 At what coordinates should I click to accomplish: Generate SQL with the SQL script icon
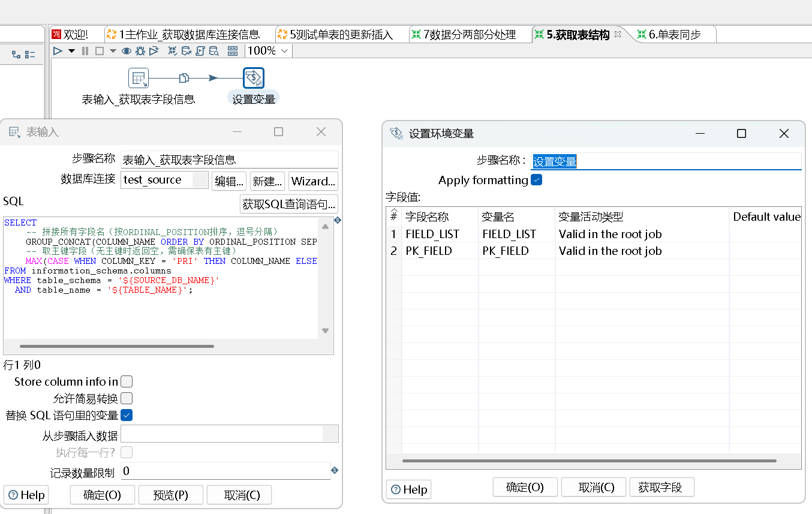point(200,51)
